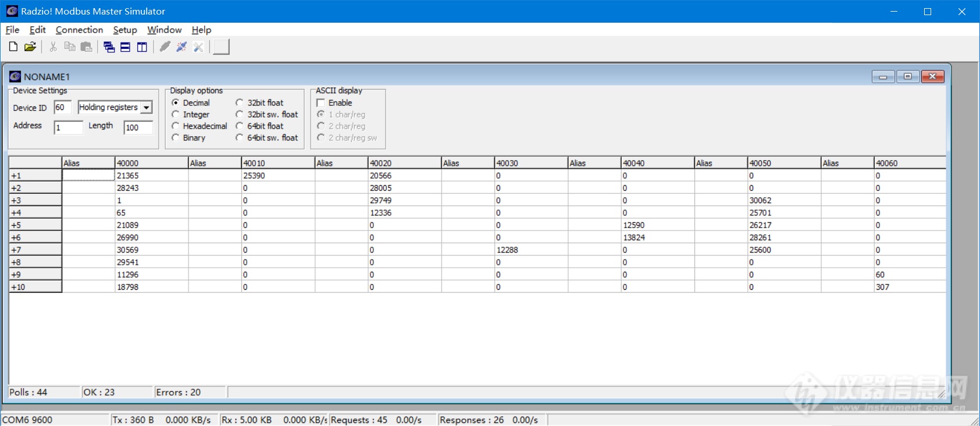
Task: Click the Length input field
Action: point(138,127)
